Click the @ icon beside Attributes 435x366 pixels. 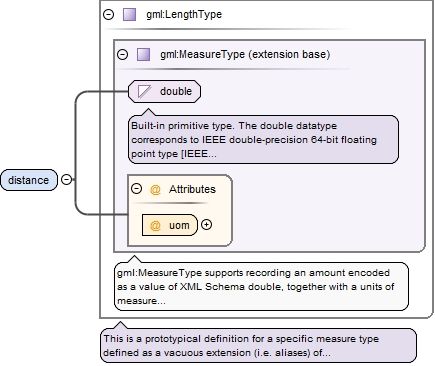pyautogui.click(x=155, y=189)
